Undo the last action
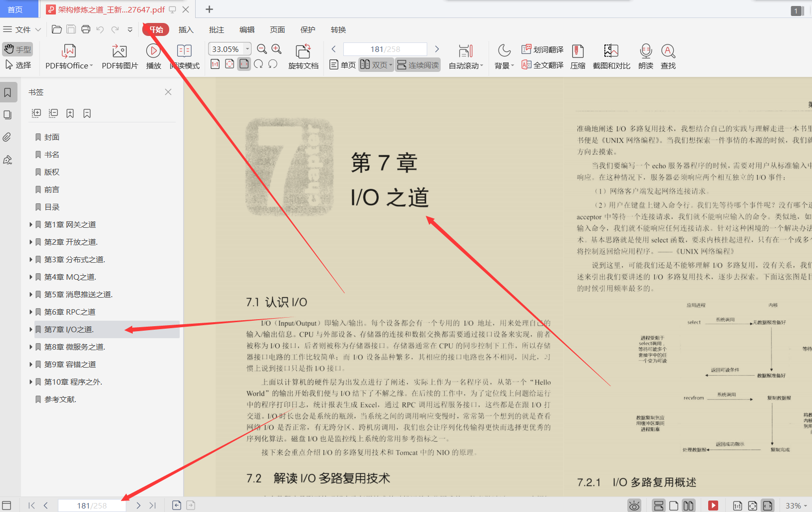The height and width of the screenshot is (512, 812). pyautogui.click(x=100, y=29)
